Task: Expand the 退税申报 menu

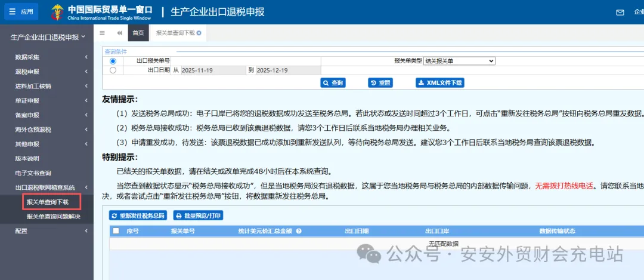Action: [47, 72]
